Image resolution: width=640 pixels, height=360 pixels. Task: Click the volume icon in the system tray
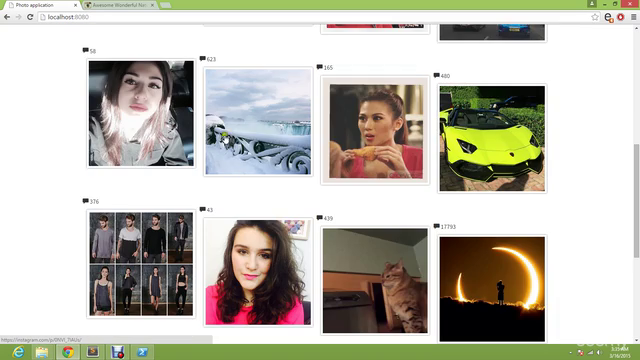click(x=599, y=353)
